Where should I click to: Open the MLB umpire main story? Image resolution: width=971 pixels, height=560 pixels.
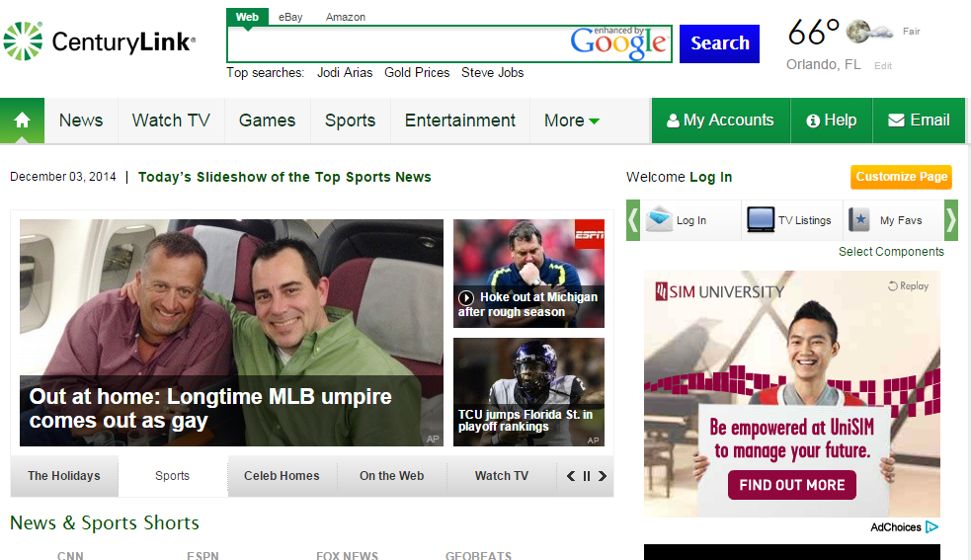click(x=231, y=333)
